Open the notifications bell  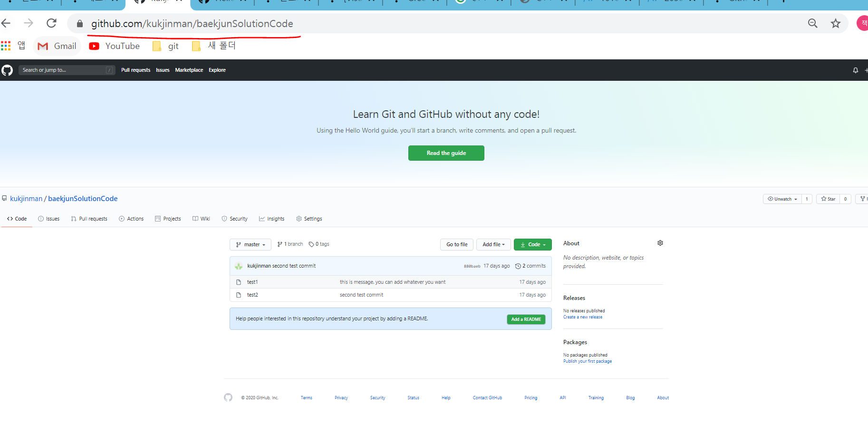tap(855, 70)
